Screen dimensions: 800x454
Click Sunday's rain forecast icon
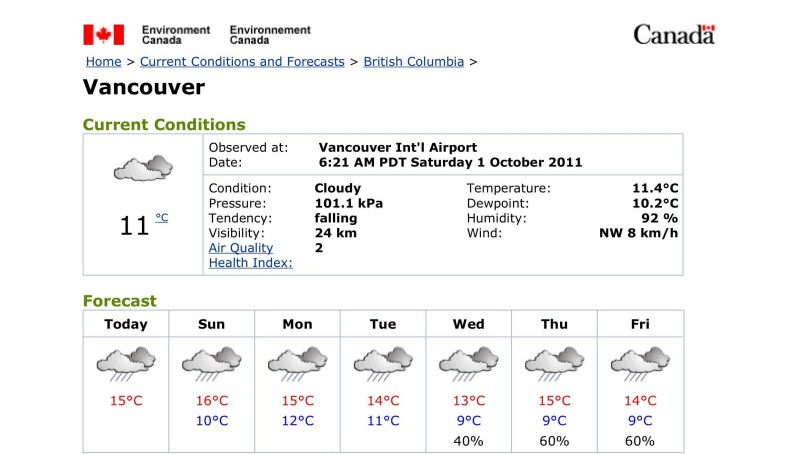[212, 362]
